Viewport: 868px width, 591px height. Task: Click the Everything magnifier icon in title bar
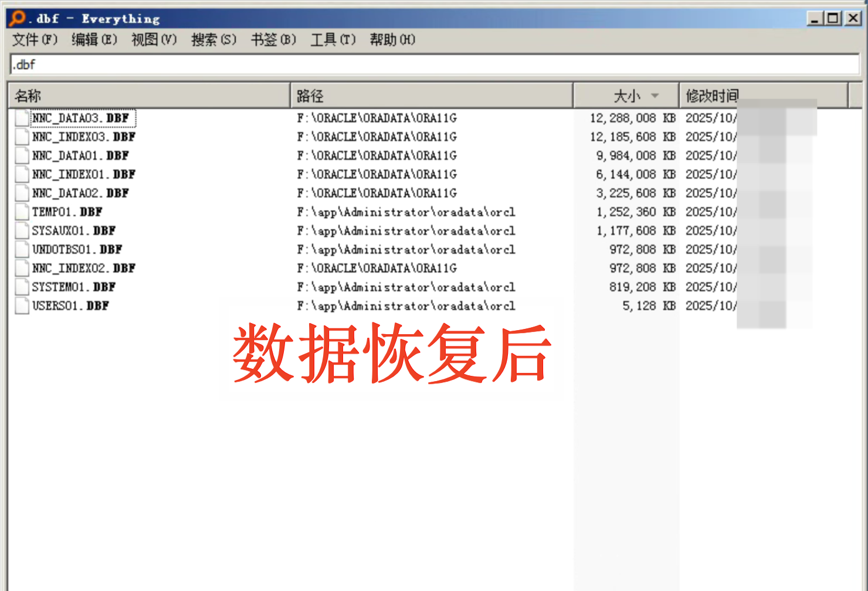tap(18, 18)
